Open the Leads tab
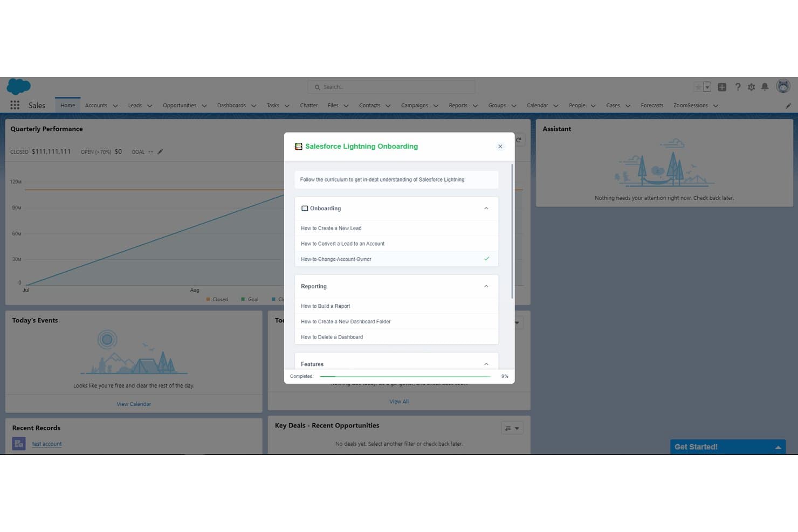 tap(135, 106)
